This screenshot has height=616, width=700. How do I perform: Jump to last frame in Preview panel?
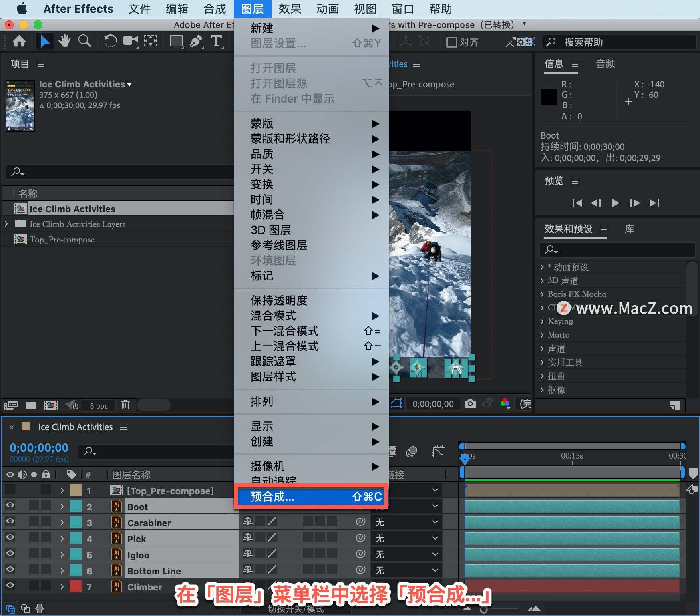pyautogui.click(x=654, y=203)
